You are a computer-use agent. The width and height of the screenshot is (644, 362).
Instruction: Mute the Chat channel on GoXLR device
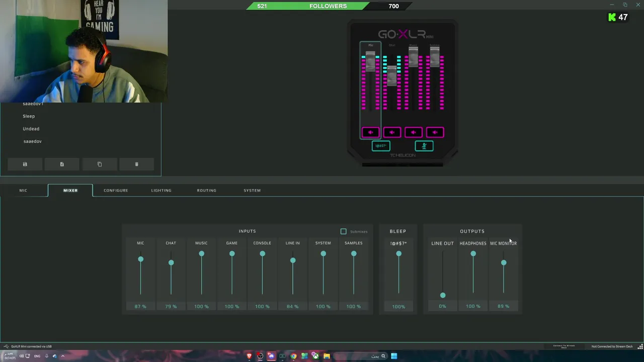click(392, 132)
